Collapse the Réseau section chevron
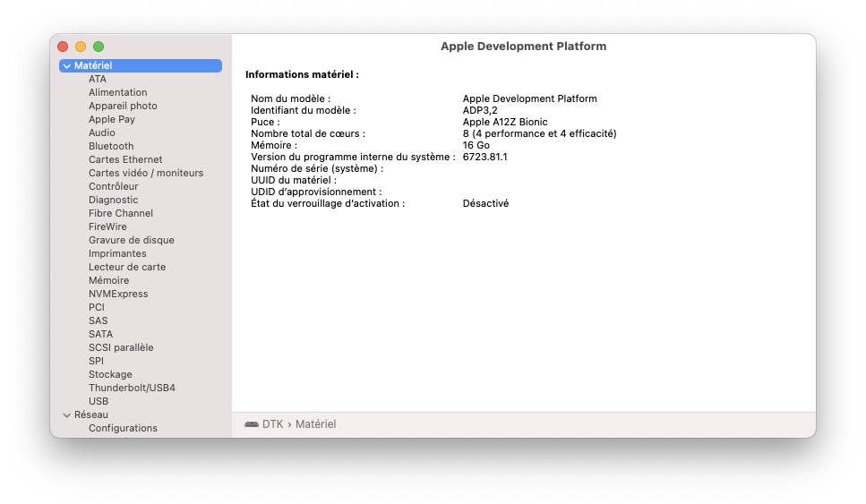The width and height of the screenshot is (866, 504). tap(67, 415)
